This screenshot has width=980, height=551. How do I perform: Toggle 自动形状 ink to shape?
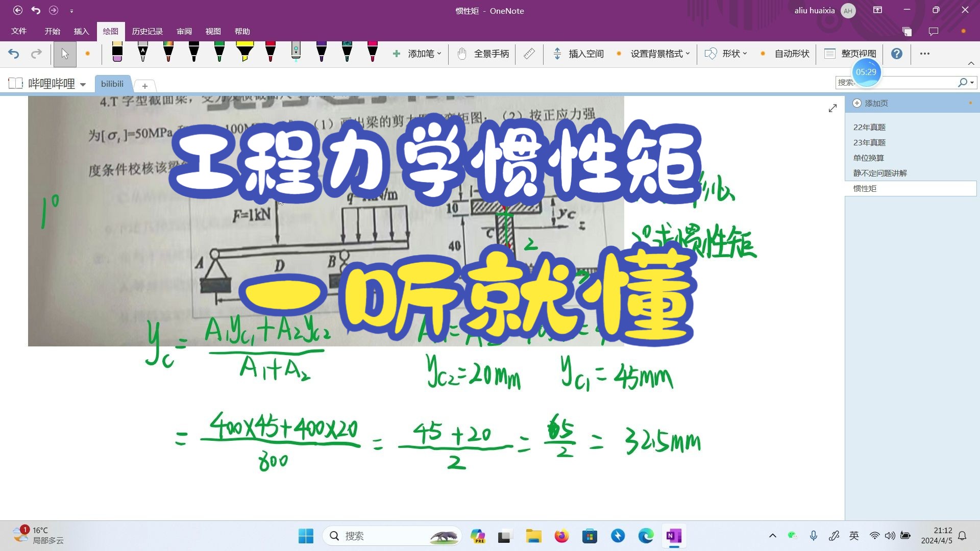[792, 54]
